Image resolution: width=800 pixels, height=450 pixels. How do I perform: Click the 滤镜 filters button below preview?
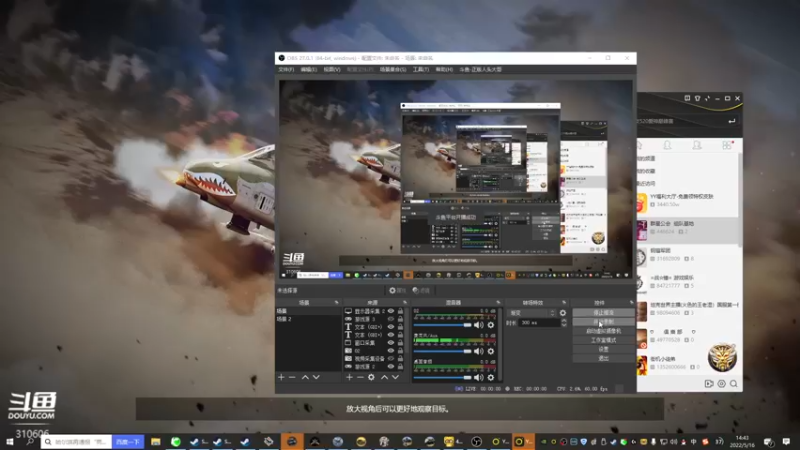coord(421,290)
